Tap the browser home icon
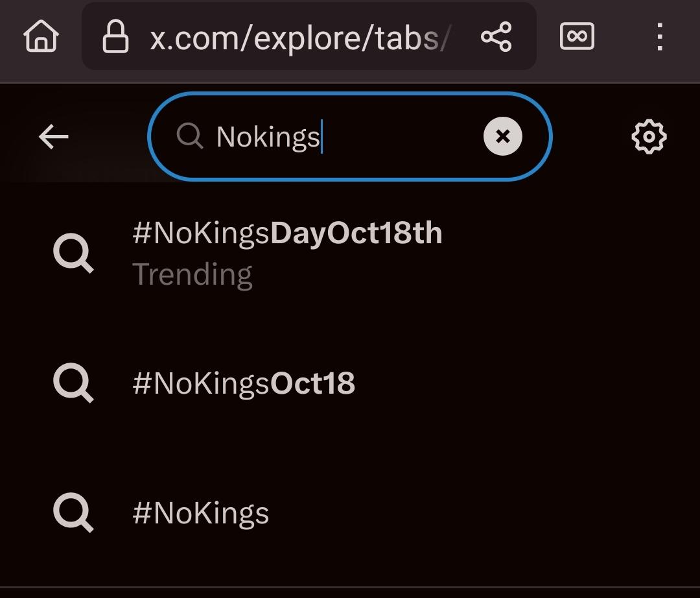This screenshot has width=700, height=598. click(41, 36)
